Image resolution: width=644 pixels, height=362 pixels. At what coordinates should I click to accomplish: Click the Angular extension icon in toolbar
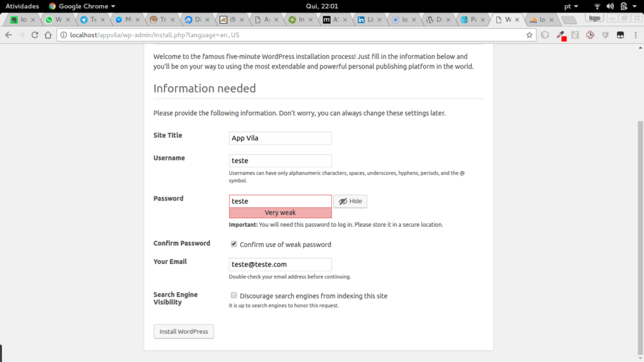[604, 35]
